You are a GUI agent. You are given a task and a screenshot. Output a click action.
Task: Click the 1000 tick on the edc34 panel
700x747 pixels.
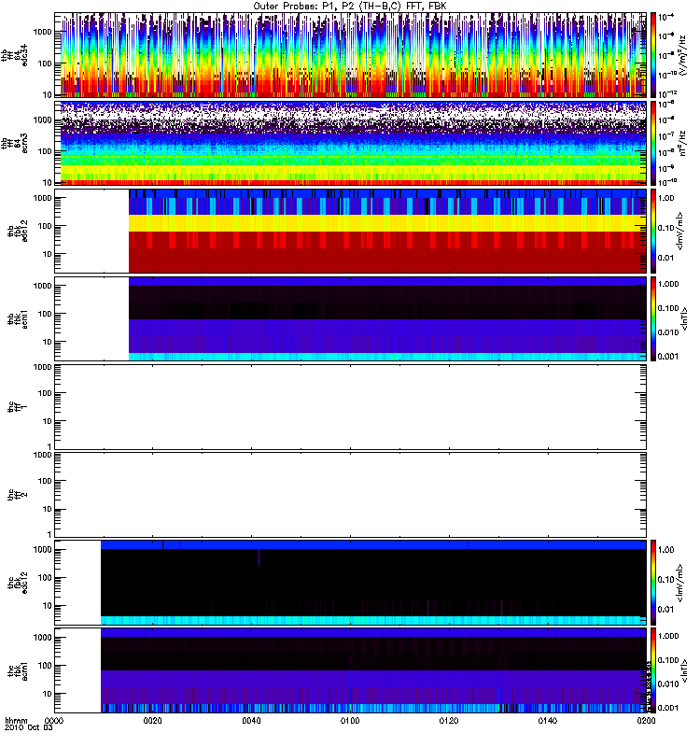[42, 32]
